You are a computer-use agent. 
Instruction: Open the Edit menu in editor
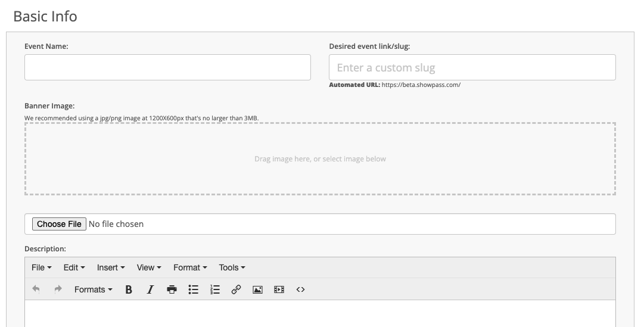tap(74, 267)
